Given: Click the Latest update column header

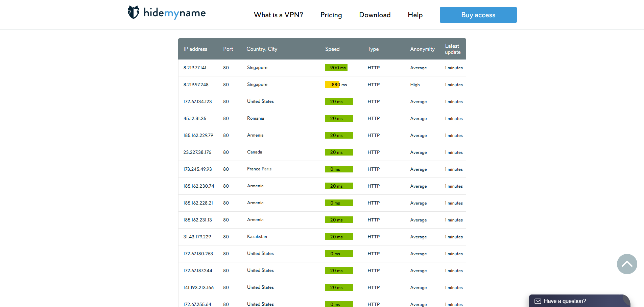Looking at the screenshot, I should pyautogui.click(x=453, y=49).
